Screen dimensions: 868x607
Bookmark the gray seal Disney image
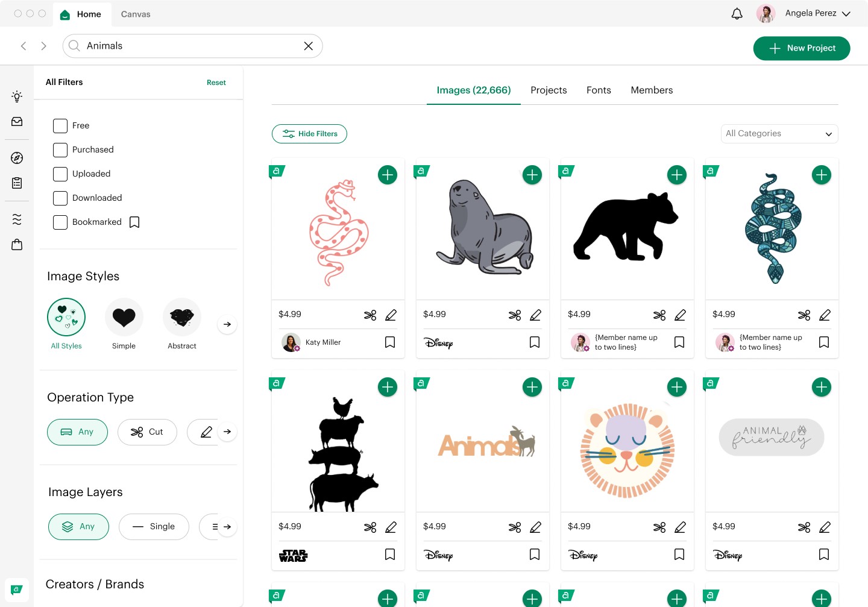(x=535, y=342)
